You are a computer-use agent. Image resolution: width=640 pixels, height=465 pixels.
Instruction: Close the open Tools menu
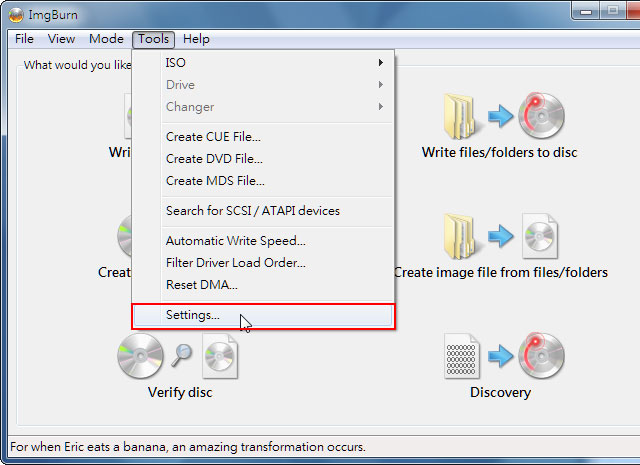tap(153, 39)
